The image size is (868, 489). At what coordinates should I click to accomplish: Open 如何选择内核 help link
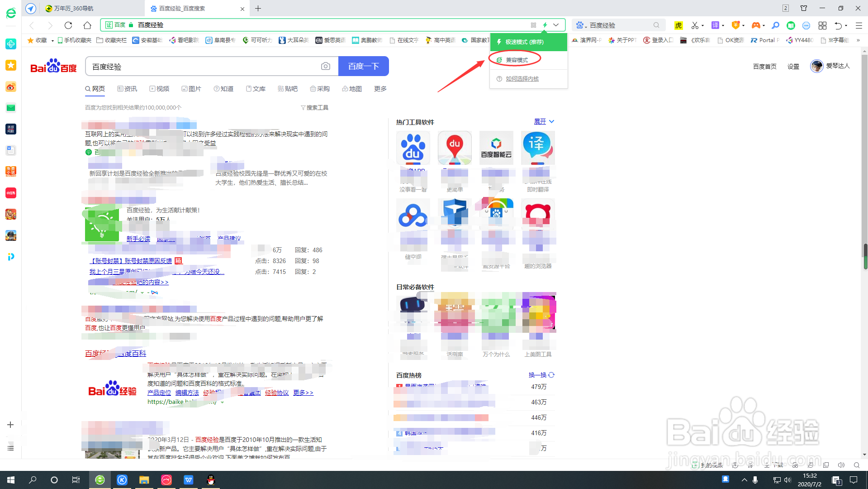pyautogui.click(x=522, y=79)
